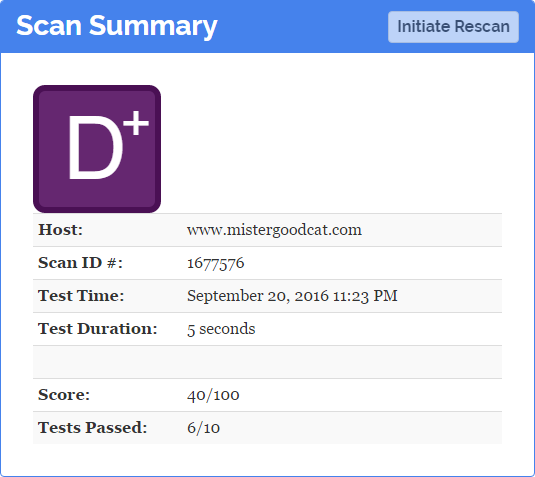
Task: Select the 6/10 tests passed value
Action: [x=203, y=428]
